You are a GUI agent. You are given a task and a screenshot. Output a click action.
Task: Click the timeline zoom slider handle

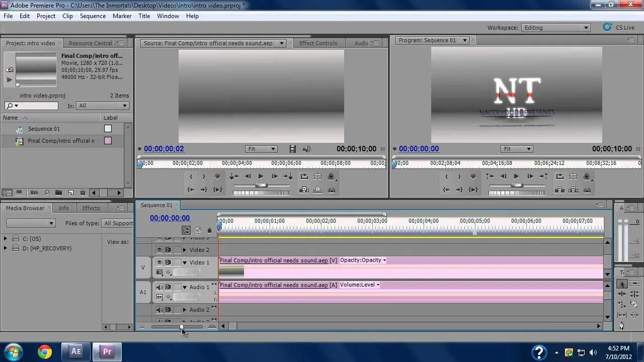point(182,327)
